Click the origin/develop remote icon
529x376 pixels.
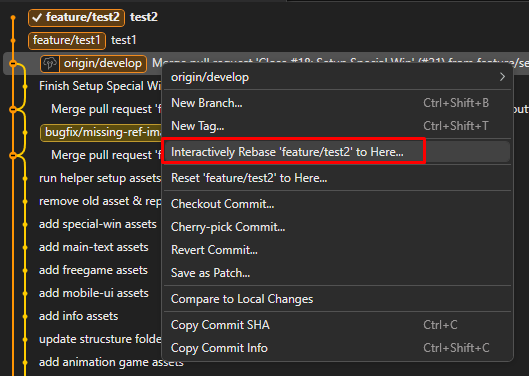pos(50,63)
